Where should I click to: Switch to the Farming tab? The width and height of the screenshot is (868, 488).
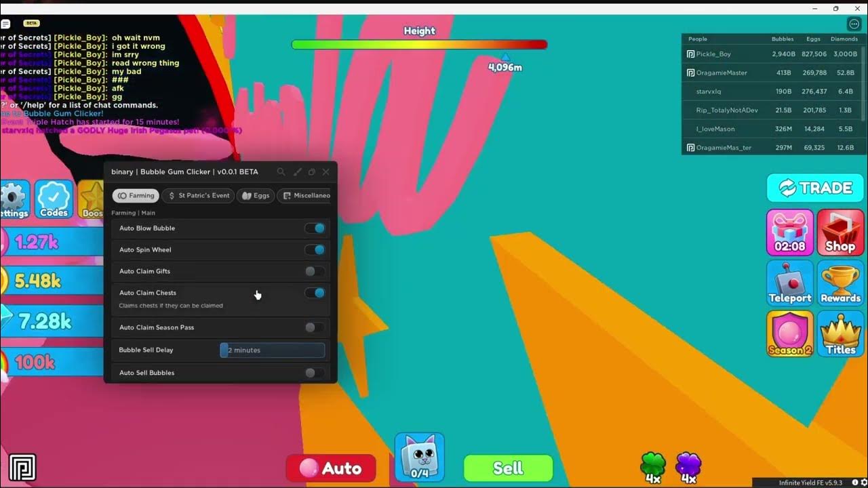136,195
